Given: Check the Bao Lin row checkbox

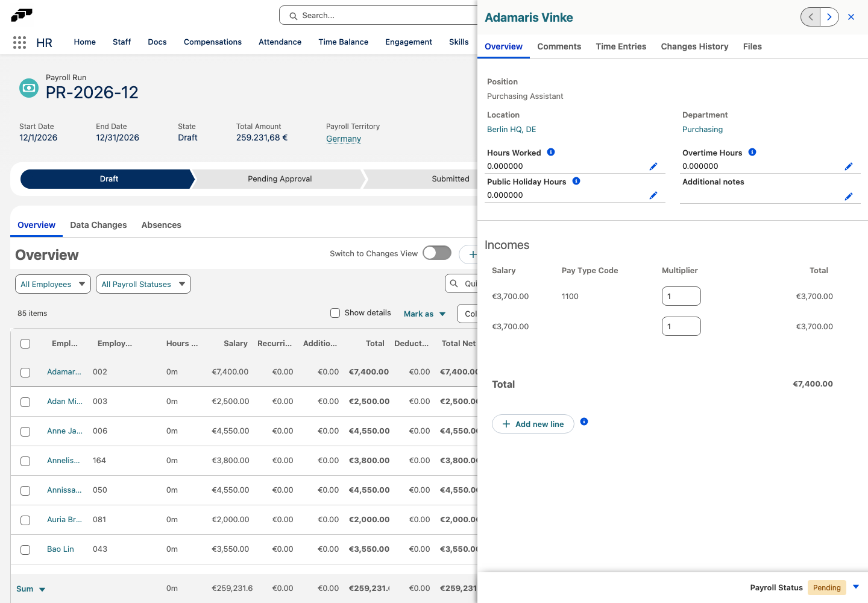Looking at the screenshot, I should (25, 550).
